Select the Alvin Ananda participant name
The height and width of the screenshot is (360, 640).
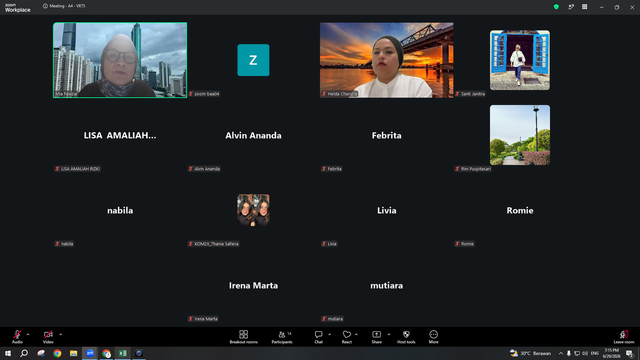pos(253,136)
